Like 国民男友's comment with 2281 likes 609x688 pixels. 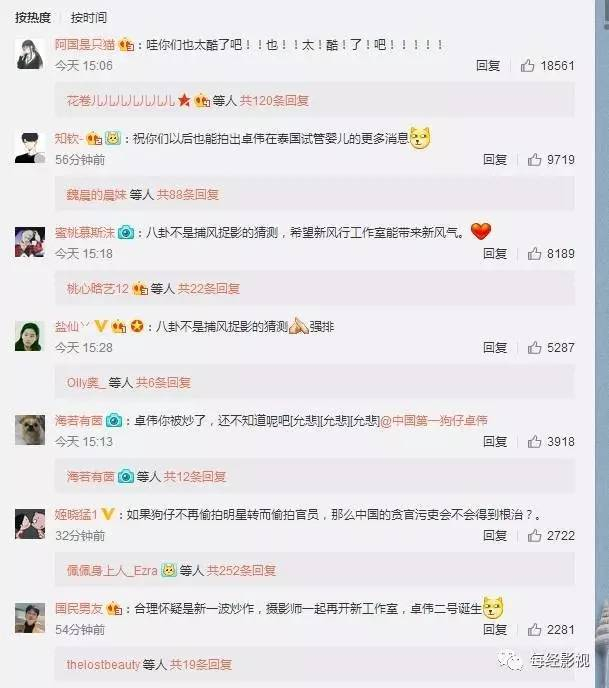[534, 630]
